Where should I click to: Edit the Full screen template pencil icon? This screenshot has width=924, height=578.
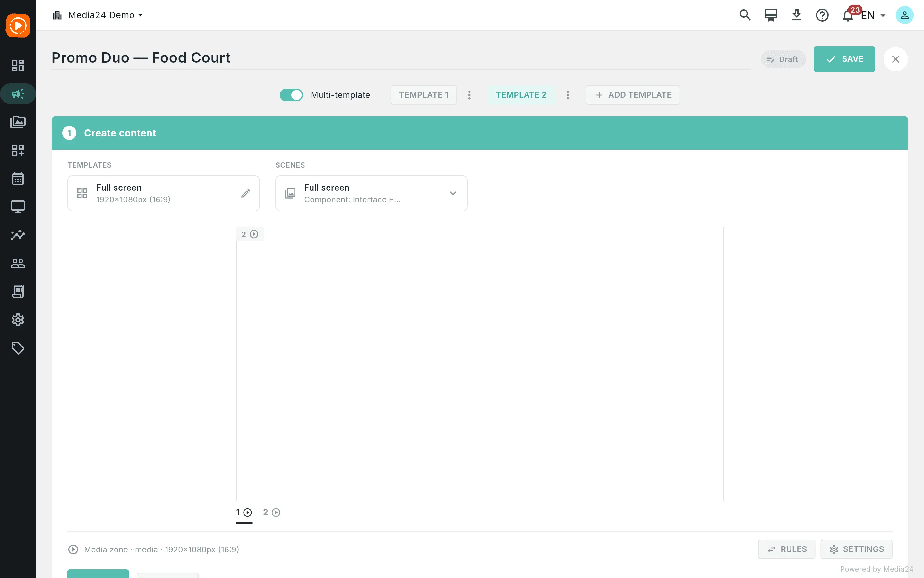245,193
